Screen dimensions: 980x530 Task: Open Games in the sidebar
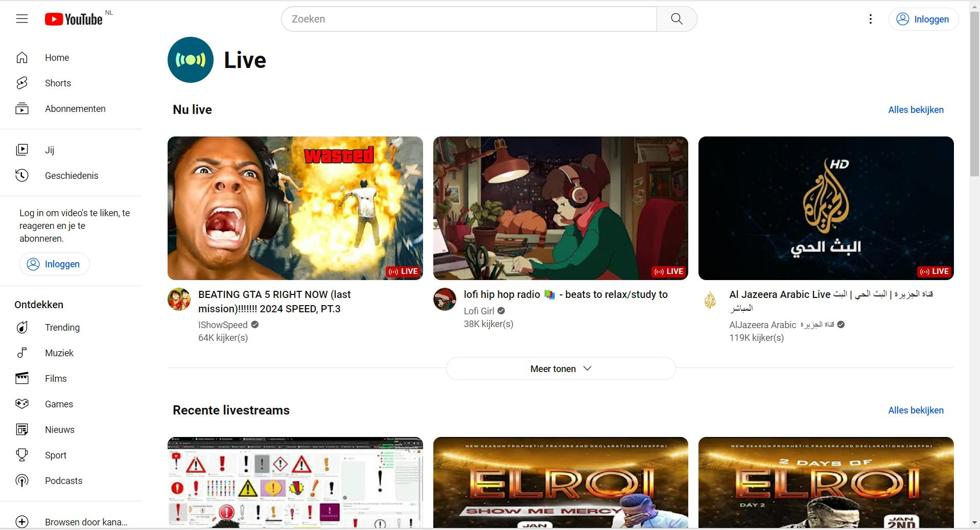pyautogui.click(x=71, y=404)
